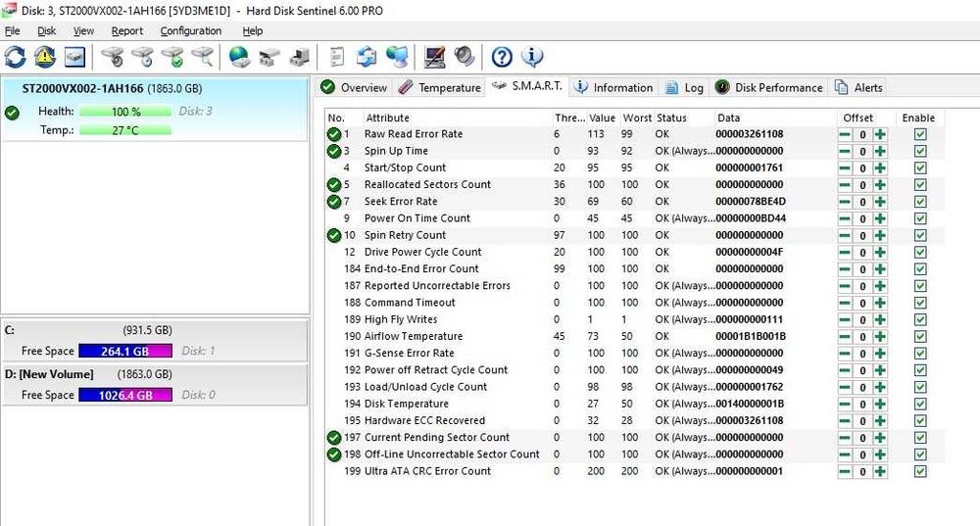980x526 pixels.
Task: Switch to the Disk Performance tab
Action: pos(768,87)
